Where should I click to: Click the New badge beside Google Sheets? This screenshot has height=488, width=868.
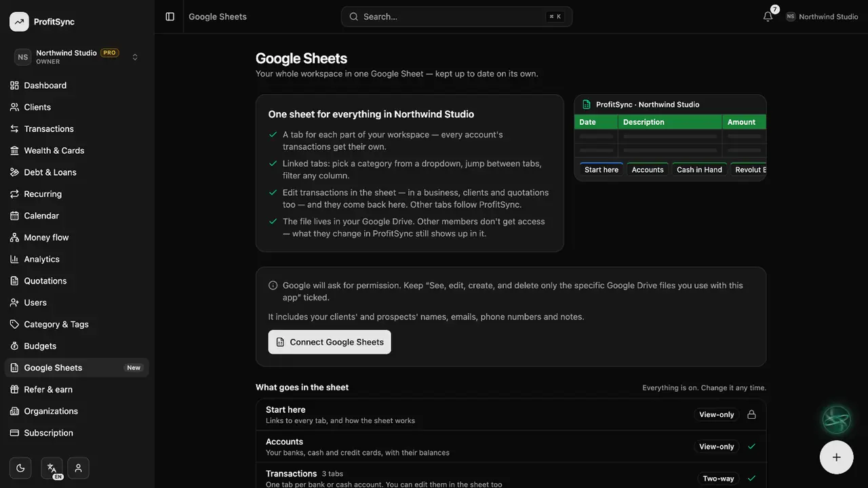[x=134, y=368]
